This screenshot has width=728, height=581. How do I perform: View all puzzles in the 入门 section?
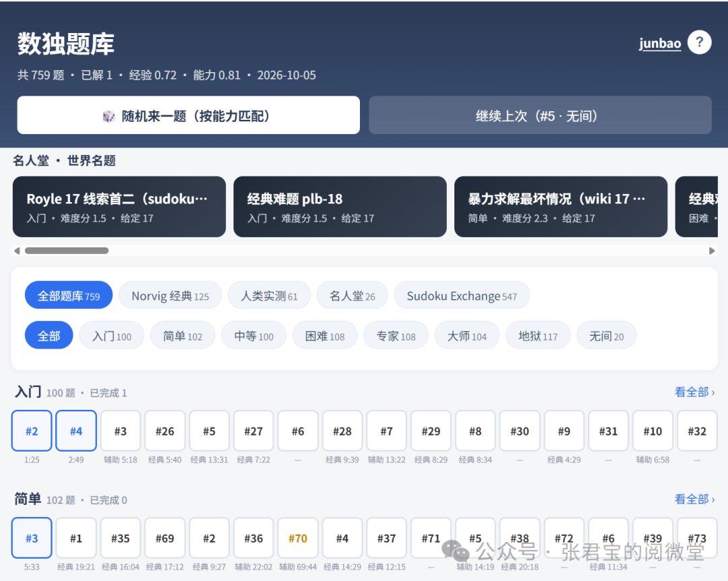point(694,392)
